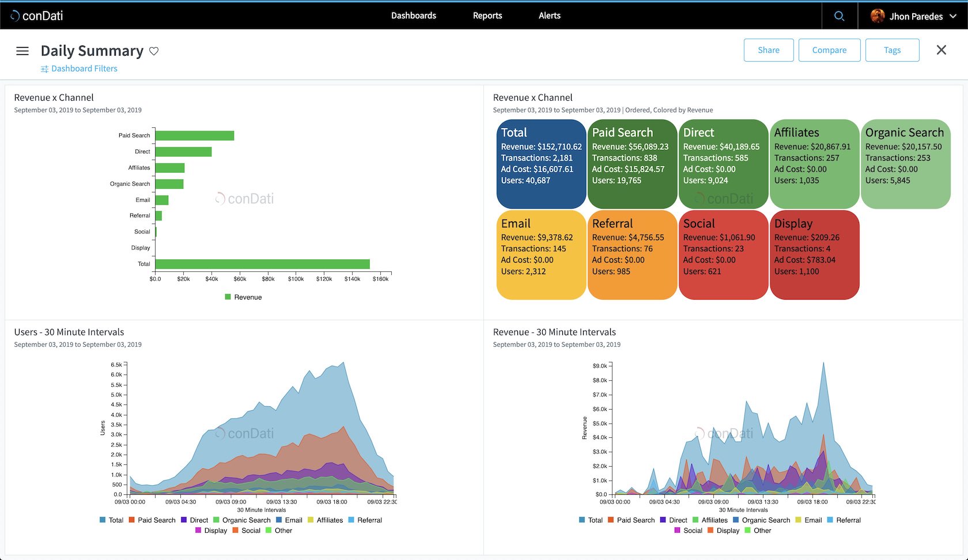Open Dashboard Filters link
This screenshot has height=560, width=968.
[x=84, y=69]
